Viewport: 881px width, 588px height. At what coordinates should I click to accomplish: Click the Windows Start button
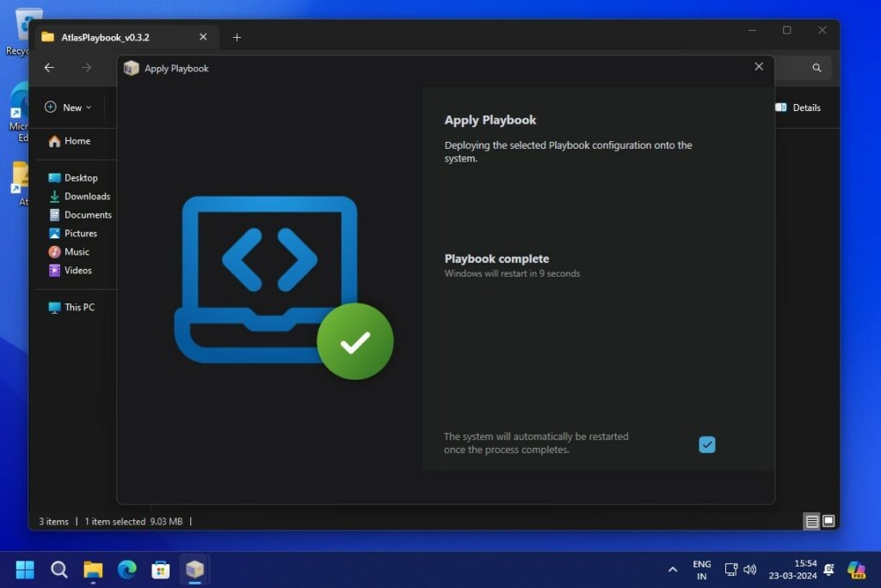pos(25,569)
